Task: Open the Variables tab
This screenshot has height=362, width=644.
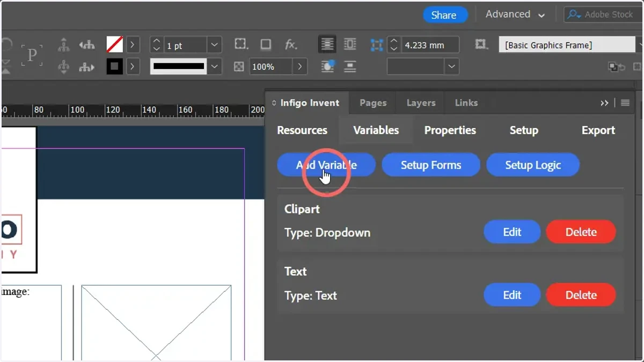Action: 376,130
